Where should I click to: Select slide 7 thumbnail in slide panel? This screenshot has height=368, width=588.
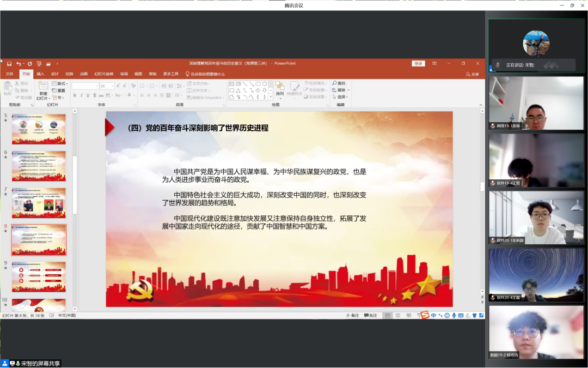(x=39, y=203)
